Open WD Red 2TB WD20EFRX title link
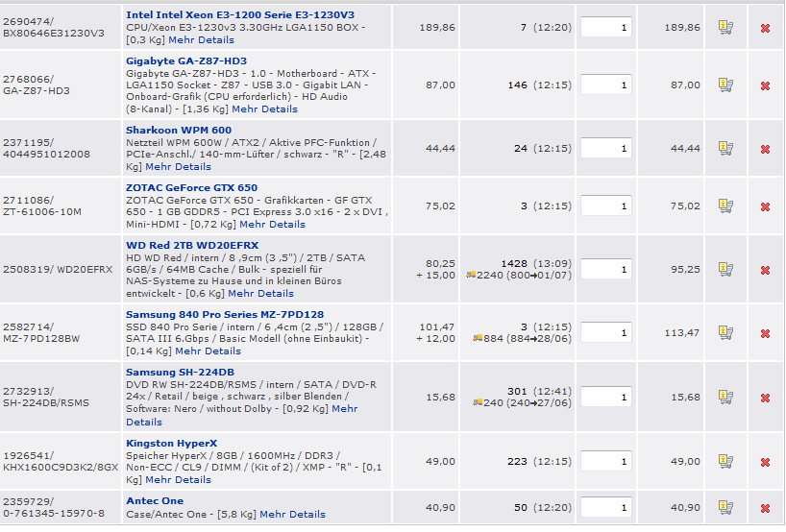This screenshot has width=786, height=532. tap(192, 246)
